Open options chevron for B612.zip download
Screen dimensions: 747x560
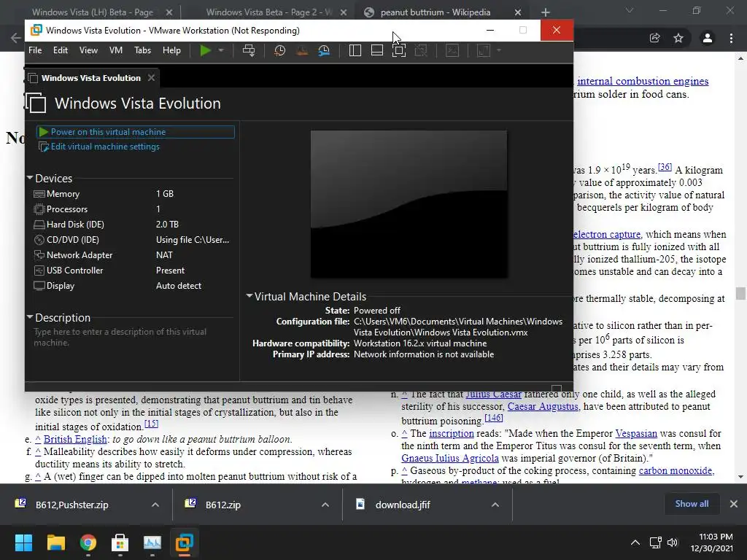[x=325, y=505]
